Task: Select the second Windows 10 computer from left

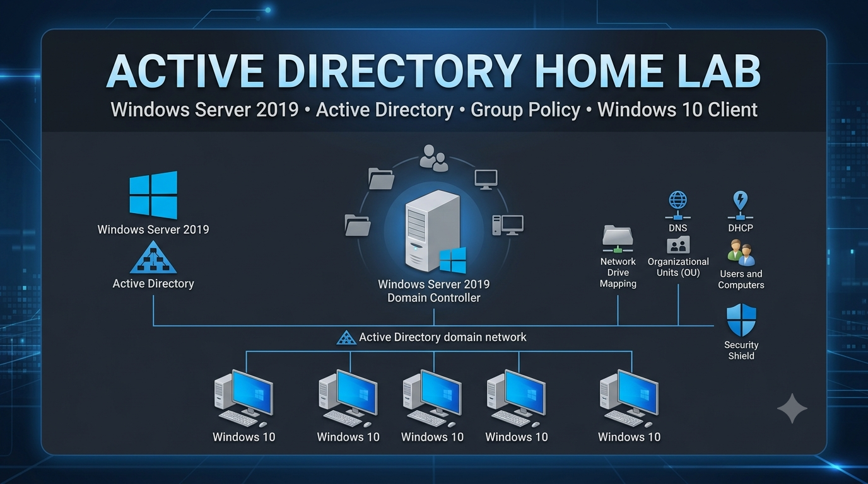Action: click(x=348, y=398)
